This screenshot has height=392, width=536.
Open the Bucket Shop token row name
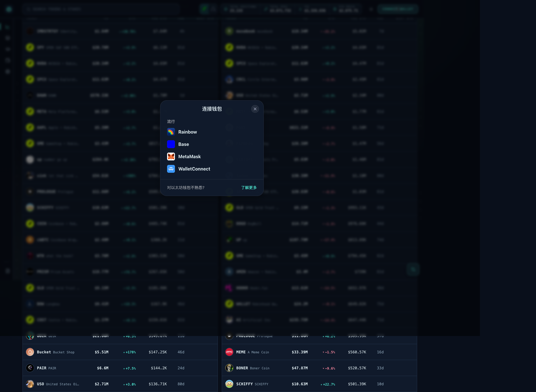tap(56, 352)
